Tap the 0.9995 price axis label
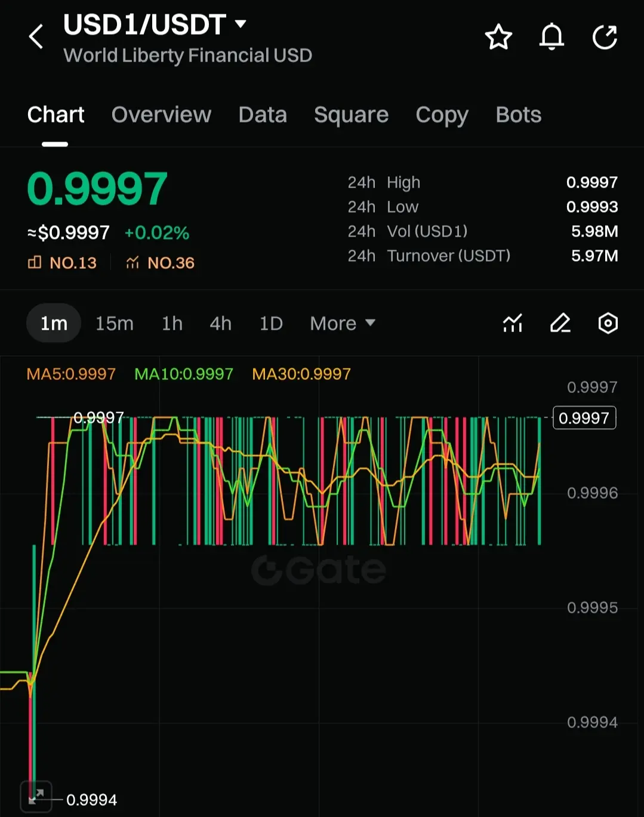The width and height of the screenshot is (644, 817). pyautogui.click(x=592, y=607)
